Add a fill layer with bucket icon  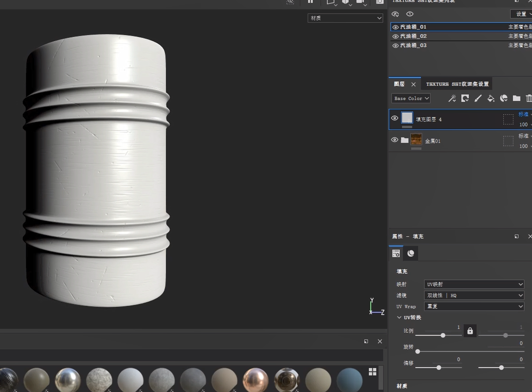(491, 98)
